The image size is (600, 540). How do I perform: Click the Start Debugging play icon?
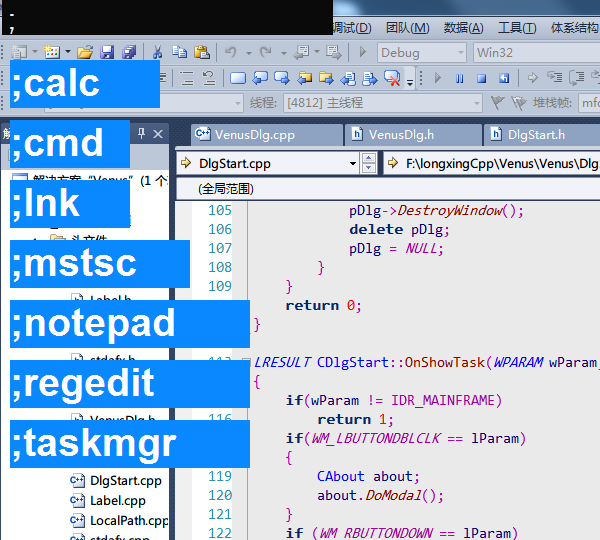(363, 52)
